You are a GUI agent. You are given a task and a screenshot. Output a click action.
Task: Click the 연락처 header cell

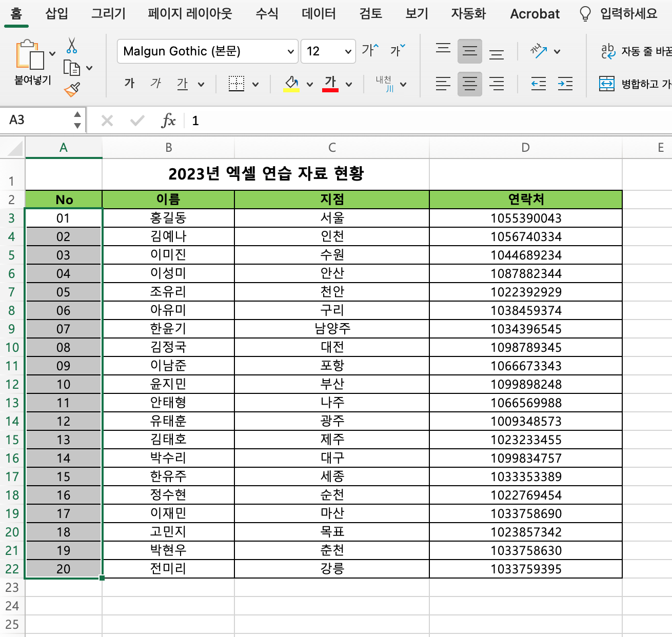click(526, 200)
